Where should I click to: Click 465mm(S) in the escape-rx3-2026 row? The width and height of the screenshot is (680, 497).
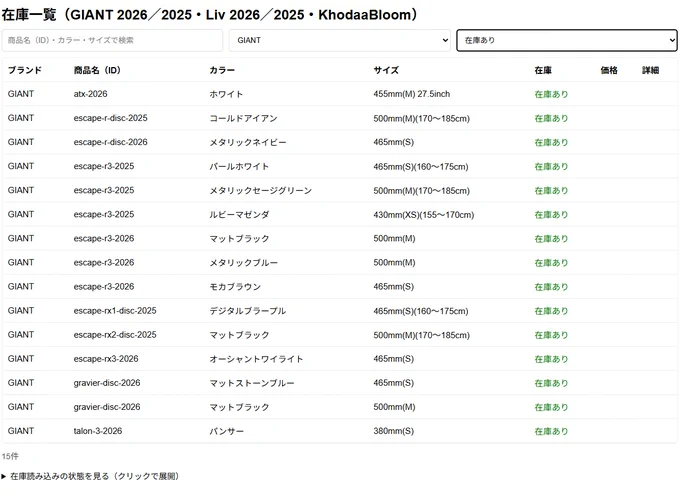pos(393,359)
